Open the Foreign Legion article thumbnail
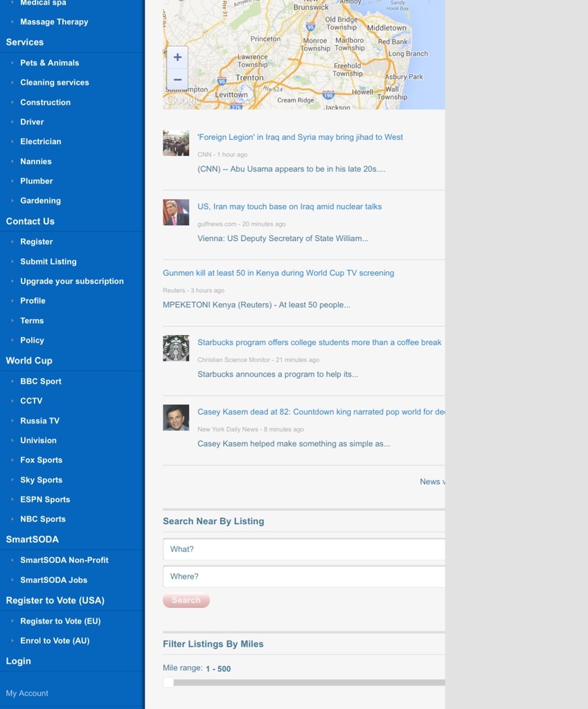588x709 pixels. [176, 143]
